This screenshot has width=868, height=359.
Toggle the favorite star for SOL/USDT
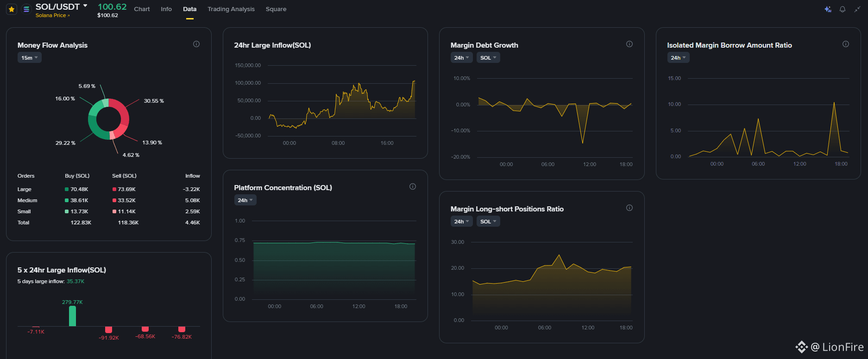[x=12, y=9]
